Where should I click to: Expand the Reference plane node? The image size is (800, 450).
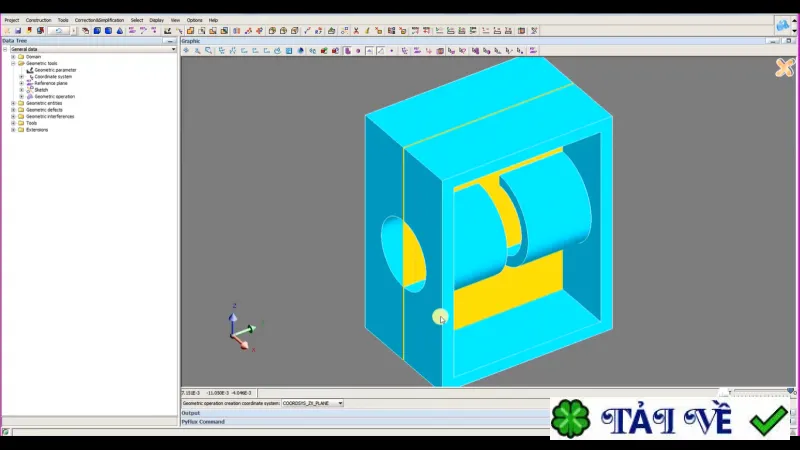21,83
